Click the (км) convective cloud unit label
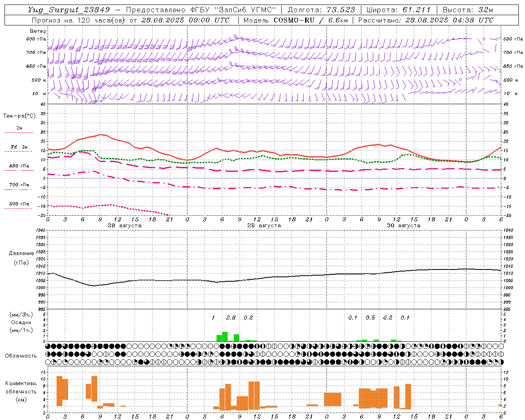525x420 pixels. (21, 399)
